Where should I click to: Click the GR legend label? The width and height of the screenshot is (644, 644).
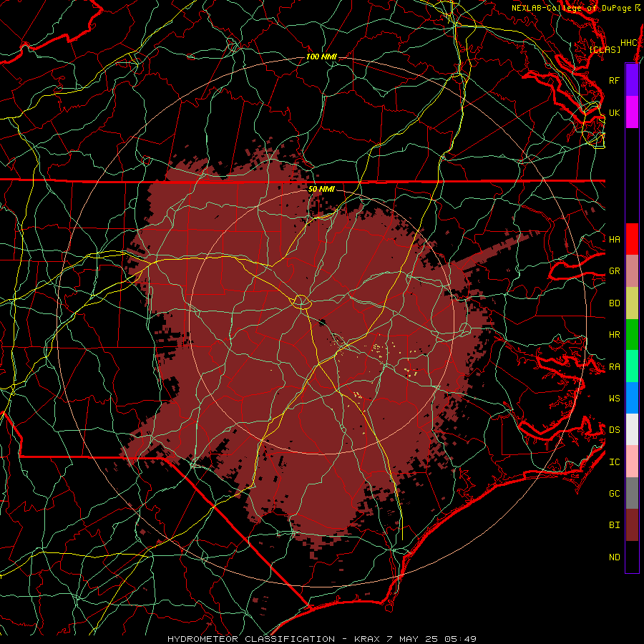[614, 271]
